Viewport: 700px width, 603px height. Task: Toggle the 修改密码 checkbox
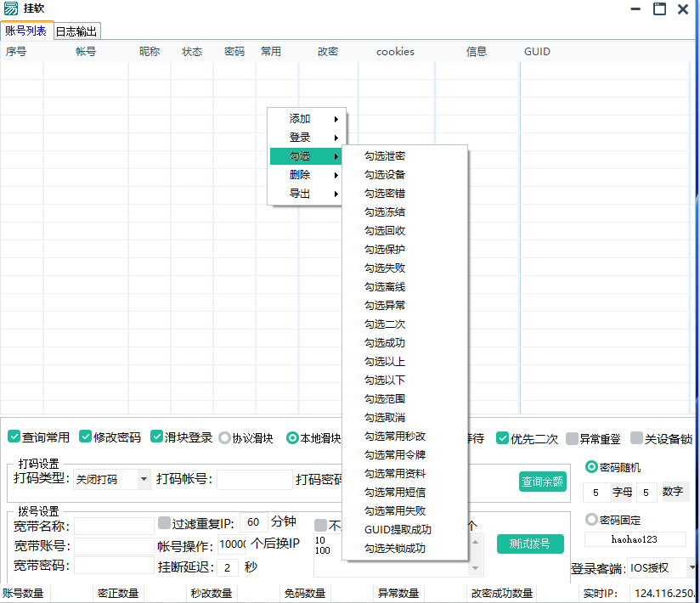(85, 437)
